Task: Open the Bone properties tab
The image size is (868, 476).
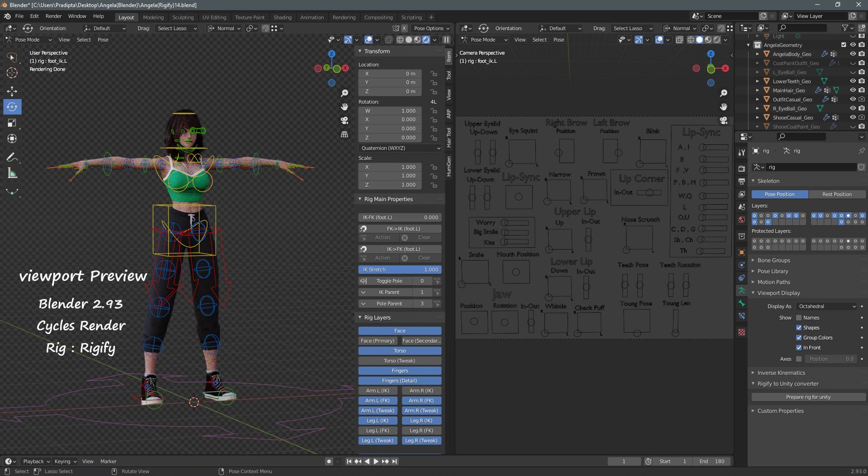Action: 741,303
